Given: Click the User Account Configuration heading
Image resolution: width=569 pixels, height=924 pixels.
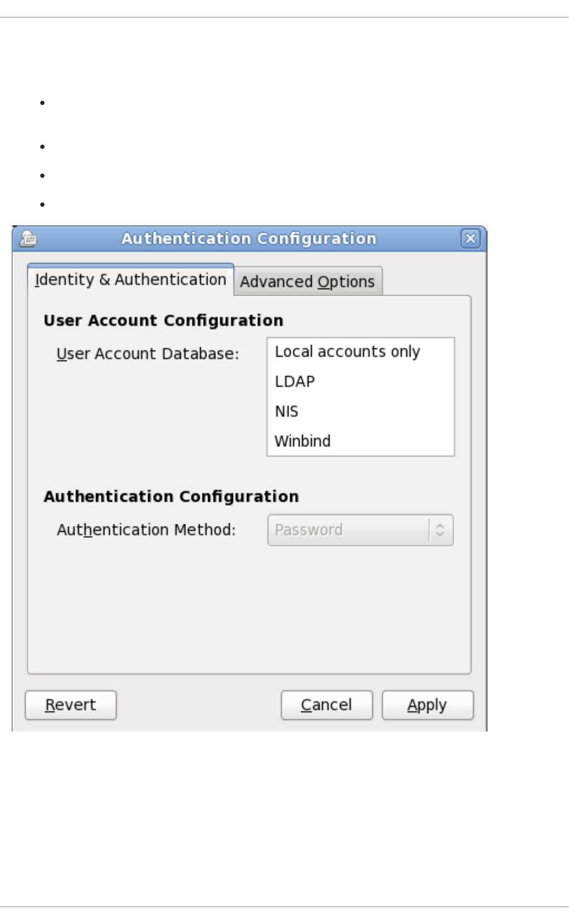Looking at the screenshot, I should [x=163, y=320].
